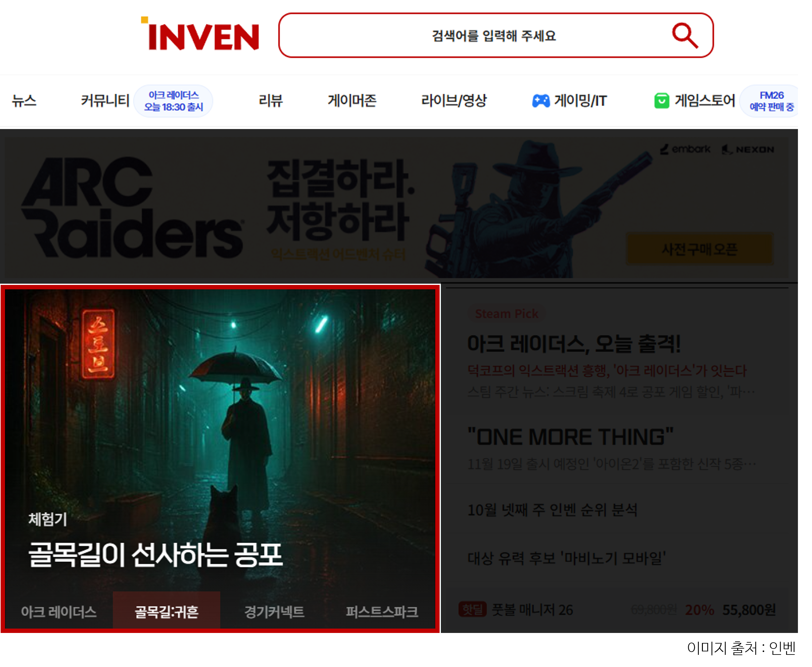This screenshot has height=667, width=812.
Task: Click the blue gamepad icon
Action: pyautogui.click(x=541, y=101)
